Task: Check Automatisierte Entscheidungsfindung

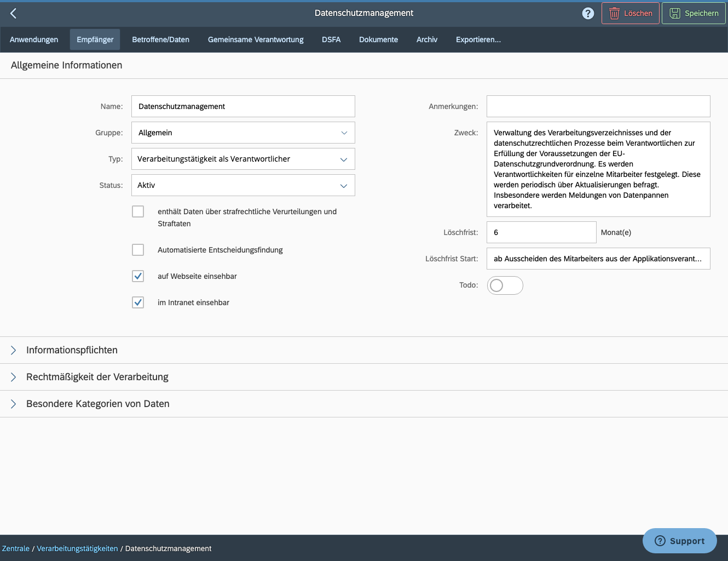Action: tap(138, 250)
